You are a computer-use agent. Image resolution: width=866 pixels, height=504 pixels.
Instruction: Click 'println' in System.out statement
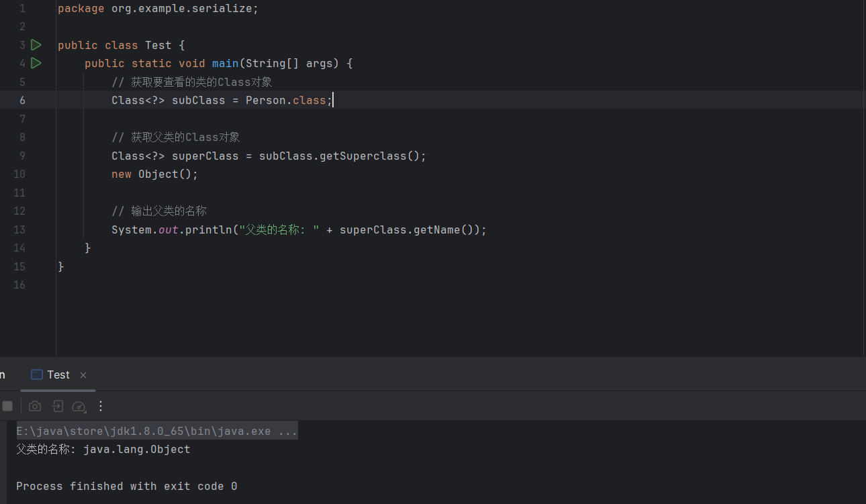pos(209,230)
